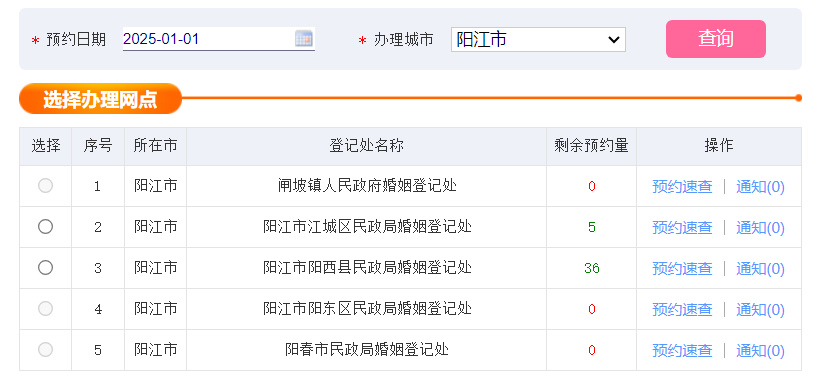The image size is (816, 384).
Task: Click 通知(0) link in row 5
Action: pos(760,351)
